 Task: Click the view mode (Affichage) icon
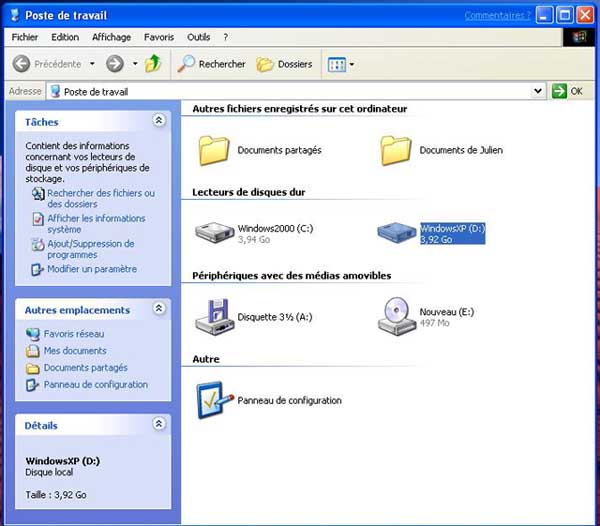point(337,64)
